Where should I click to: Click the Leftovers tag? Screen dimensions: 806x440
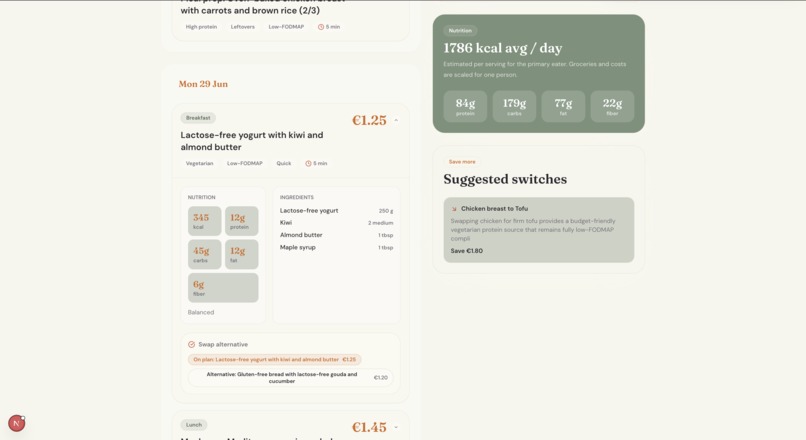point(243,27)
